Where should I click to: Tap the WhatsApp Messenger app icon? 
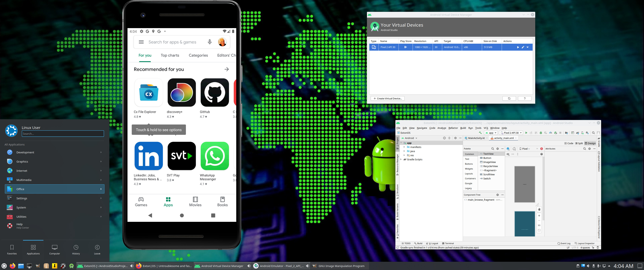tap(215, 156)
